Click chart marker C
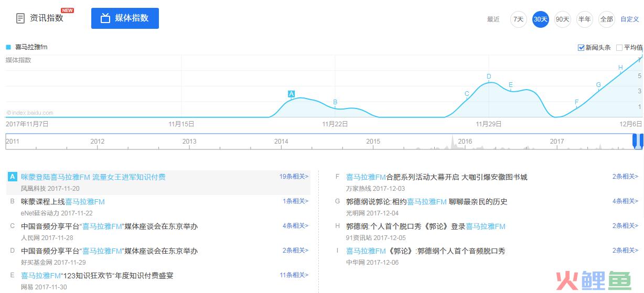The height and width of the screenshot is (293, 644). click(x=467, y=94)
